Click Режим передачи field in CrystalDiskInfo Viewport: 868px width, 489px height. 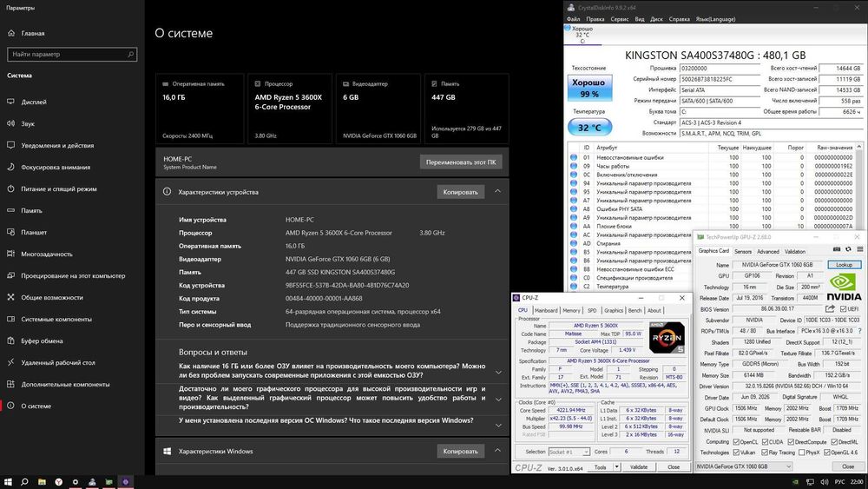[x=720, y=101]
